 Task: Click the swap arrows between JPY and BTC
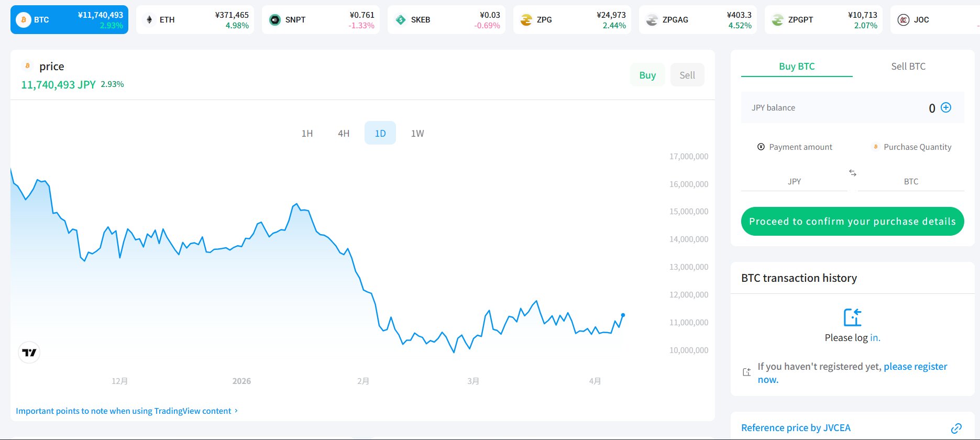pyautogui.click(x=853, y=173)
